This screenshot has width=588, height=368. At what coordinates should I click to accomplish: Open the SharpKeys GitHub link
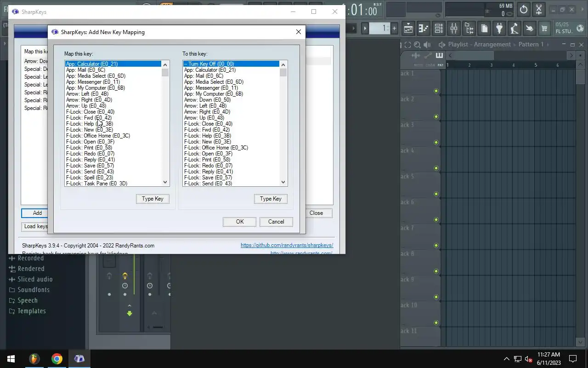[x=287, y=245]
